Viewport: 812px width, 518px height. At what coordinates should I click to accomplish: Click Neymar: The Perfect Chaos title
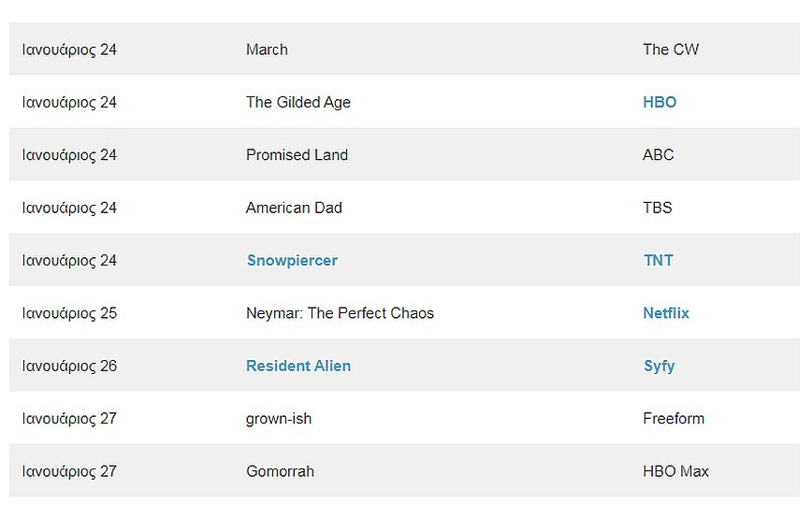click(x=340, y=313)
